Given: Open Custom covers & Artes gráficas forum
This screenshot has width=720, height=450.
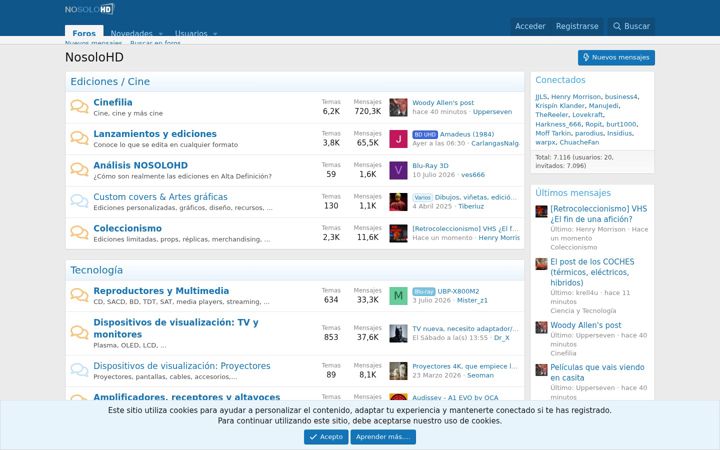Looking at the screenshot, I should pyautogui.click(x=160, y=197).
